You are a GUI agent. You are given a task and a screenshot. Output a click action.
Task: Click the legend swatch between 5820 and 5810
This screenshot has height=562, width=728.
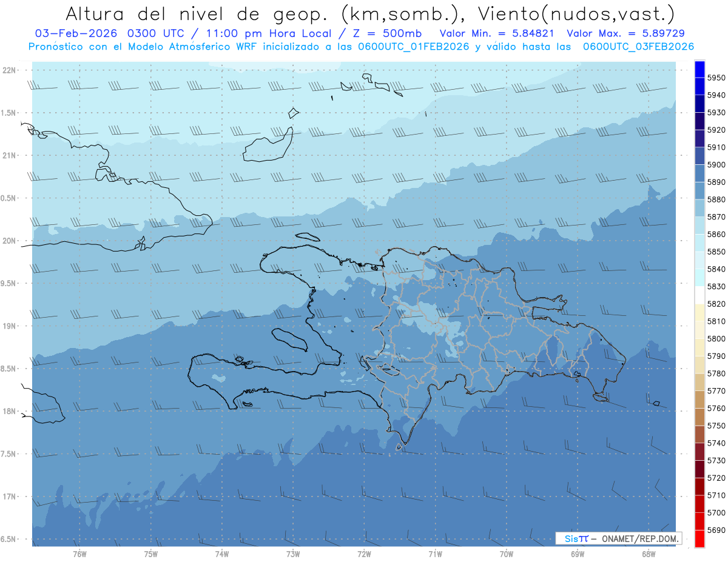699,313
